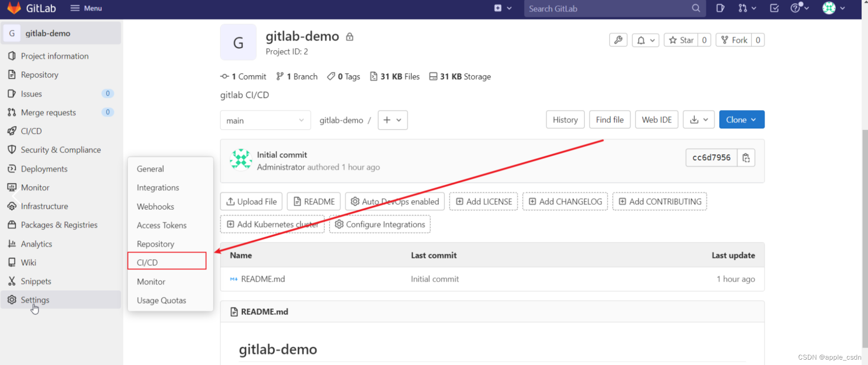Screen dimensions: 868x365
Task: Open the Menu hamburger button
Action: tap(86, 8)
